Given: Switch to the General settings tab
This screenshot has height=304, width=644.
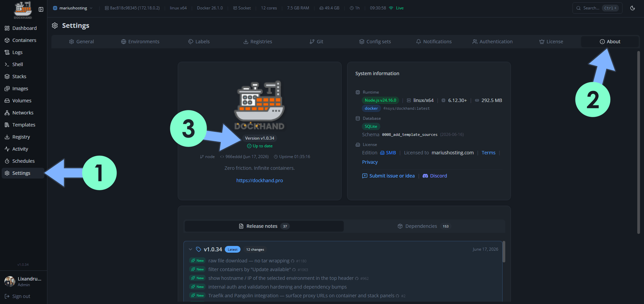Looking at the screenshot, I should click(x=81, y=42).
